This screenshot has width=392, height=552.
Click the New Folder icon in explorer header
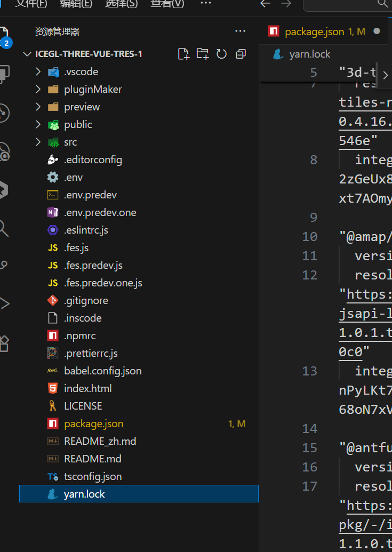pyautogui.click(x=202, y=54)
